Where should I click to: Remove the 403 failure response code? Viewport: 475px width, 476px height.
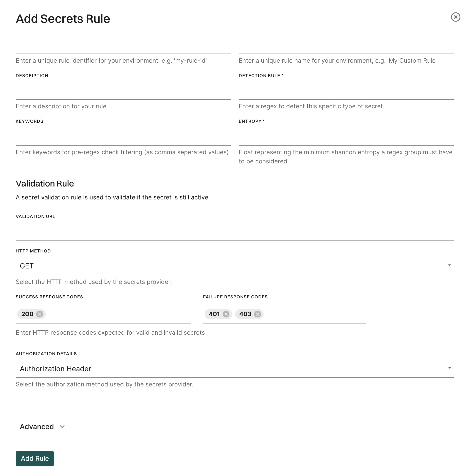258,314
